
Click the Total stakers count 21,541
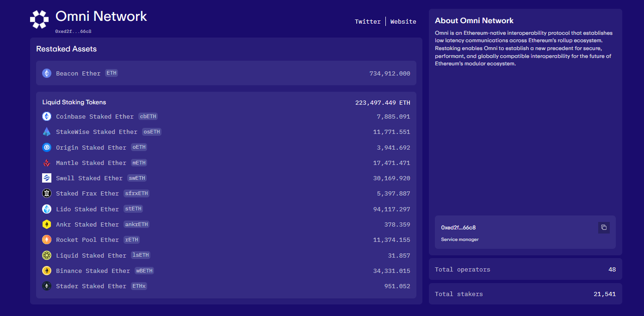point(605,294)
